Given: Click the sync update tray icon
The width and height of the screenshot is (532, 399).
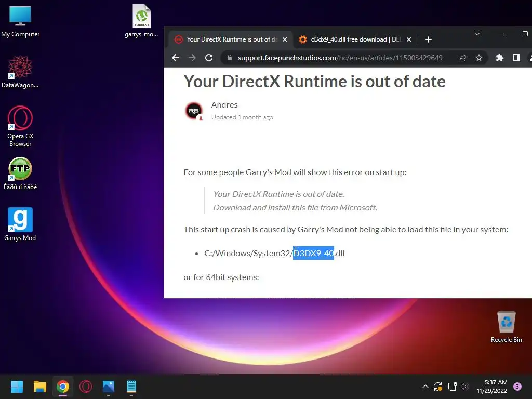Looking at the screenshot, I should (438, 387).
